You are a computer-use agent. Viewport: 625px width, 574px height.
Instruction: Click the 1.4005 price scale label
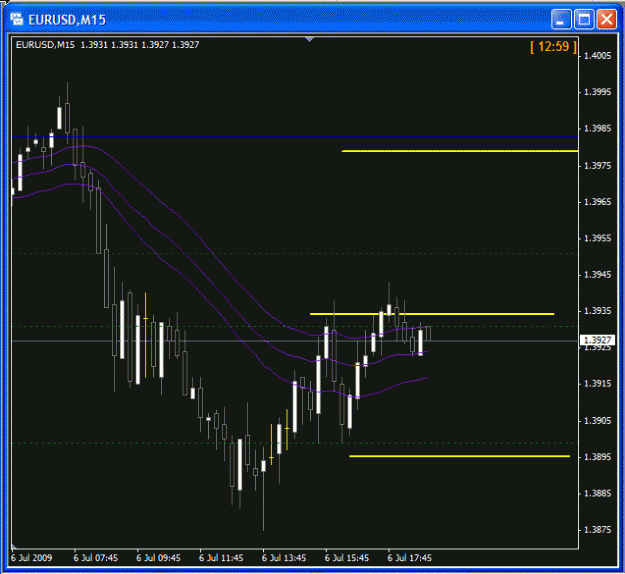(x=597, y=56)
